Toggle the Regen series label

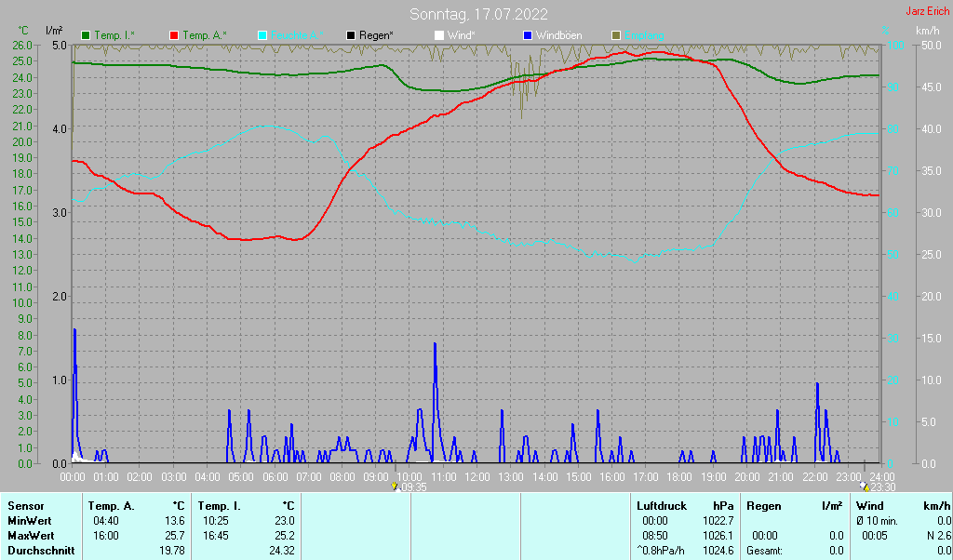click(376, 36)
